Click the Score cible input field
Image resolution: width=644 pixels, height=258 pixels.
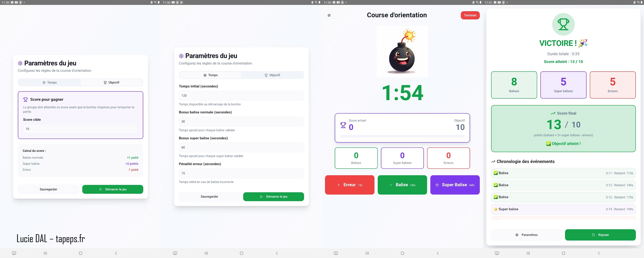coord(80,129)
